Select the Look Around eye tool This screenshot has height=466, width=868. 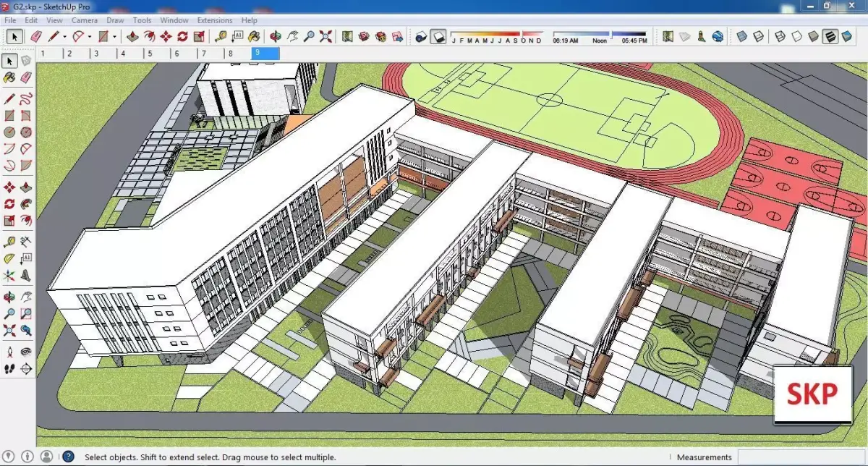[x=26, y=352]
